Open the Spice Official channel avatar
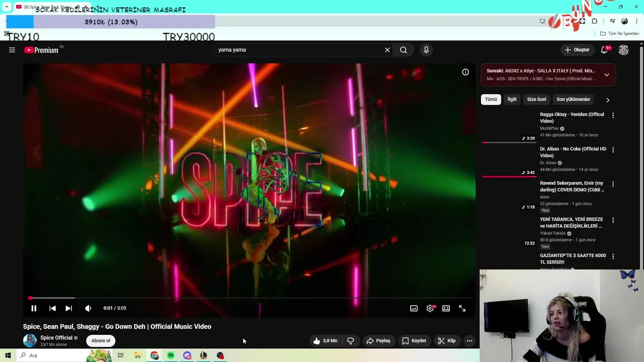Image resolution: width=644 pixels, height=362 pixels. pyautogui.click(x=30, y=340)
